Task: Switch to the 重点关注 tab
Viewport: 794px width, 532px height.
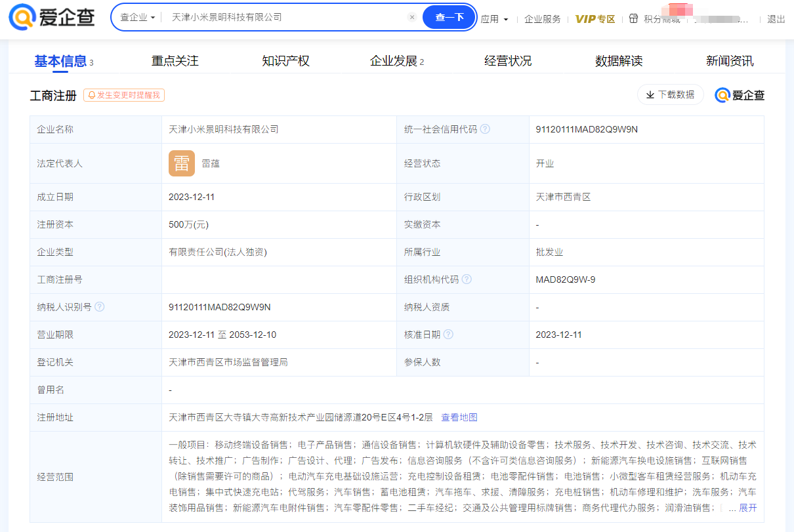Action: coord(175,61)
